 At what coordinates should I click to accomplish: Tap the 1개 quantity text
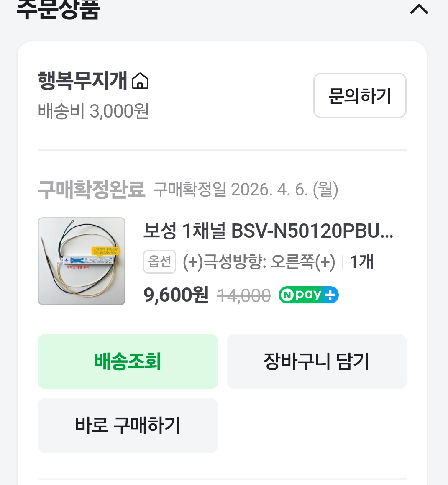[x=361, y=262]
